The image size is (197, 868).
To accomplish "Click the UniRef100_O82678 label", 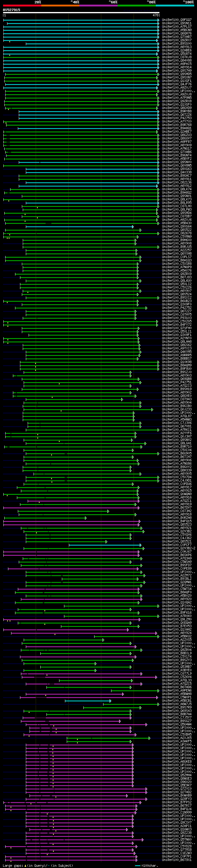I will 177,233.
